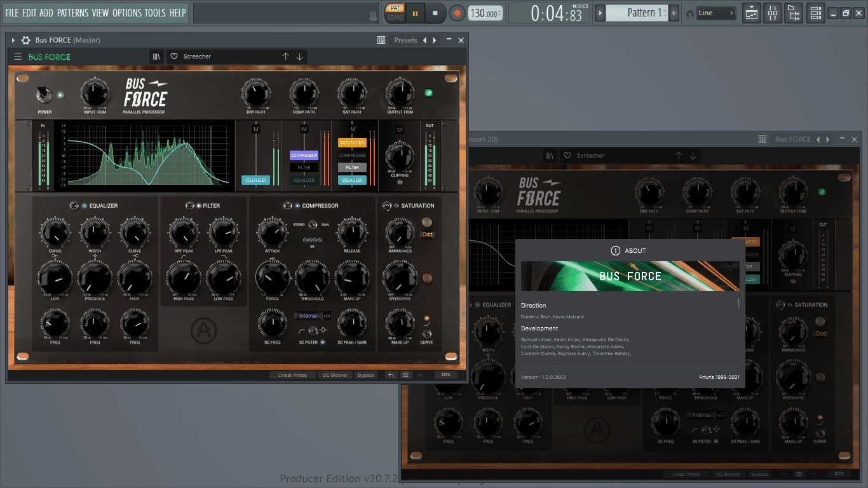Click the arrow left of Pattern 1
The image size is (868, 488).
point(600,13)
